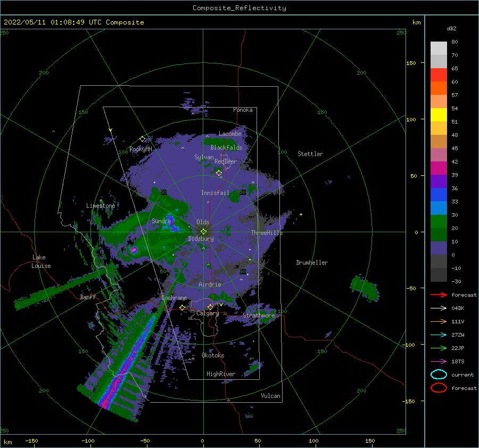The height and width of the screenshot is (448, 479).
Task: Click the Airdrie city label
Action: 210,284
